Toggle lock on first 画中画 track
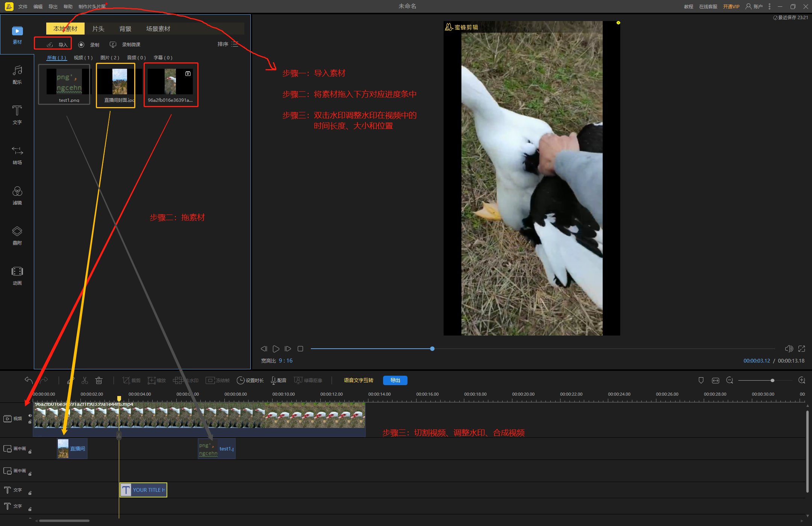This screenshot has height=526, width=812. click(x=30, y=452)
